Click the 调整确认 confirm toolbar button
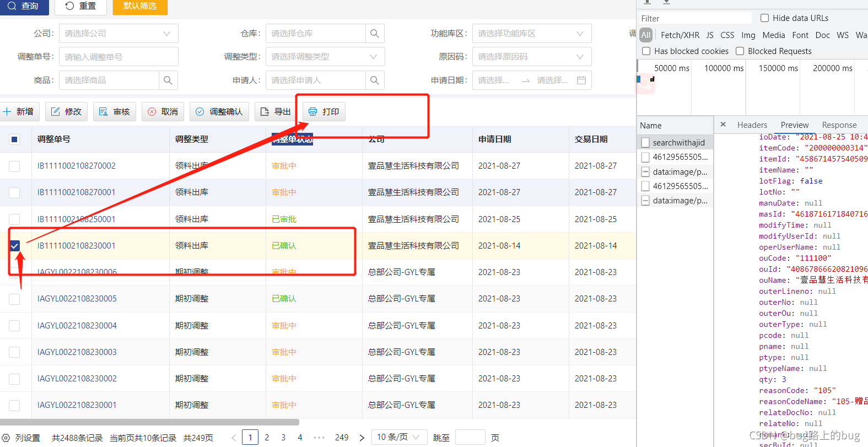Screen dimensions: 868x447 click(219, 112)
